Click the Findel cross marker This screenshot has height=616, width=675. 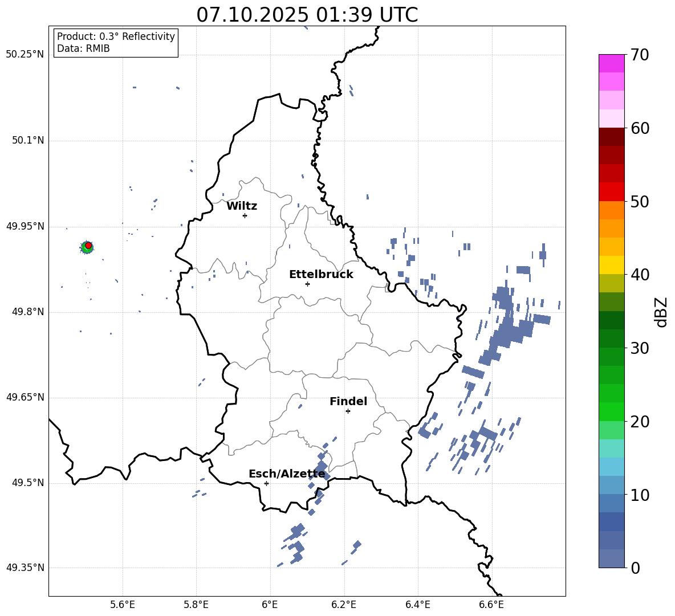pos(348,411)
